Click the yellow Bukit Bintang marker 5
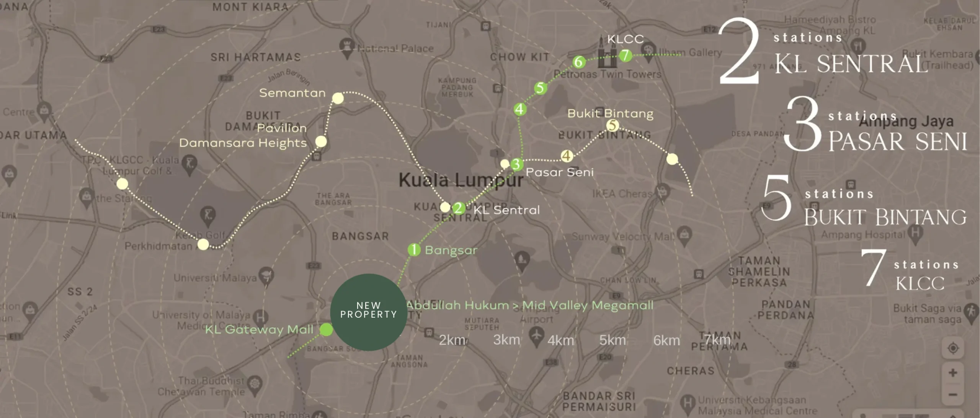The height and width of the screenshot is (418, 980). point(612,125)
